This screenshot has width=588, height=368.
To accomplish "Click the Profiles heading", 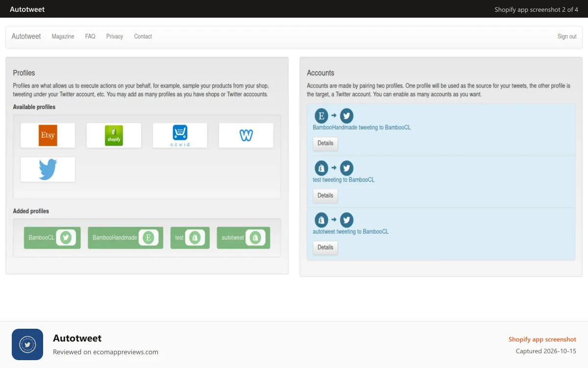I will tap(24, 73).
